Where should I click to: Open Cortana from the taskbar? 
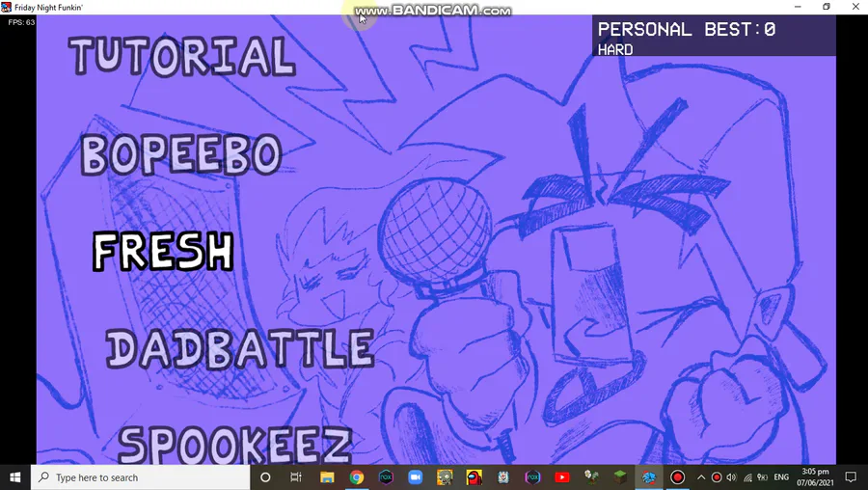[x=265, y=477]
